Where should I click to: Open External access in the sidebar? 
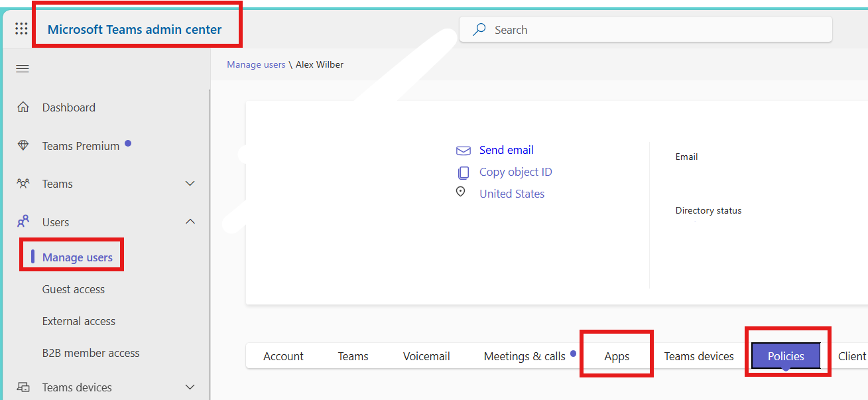coord(79,321)
